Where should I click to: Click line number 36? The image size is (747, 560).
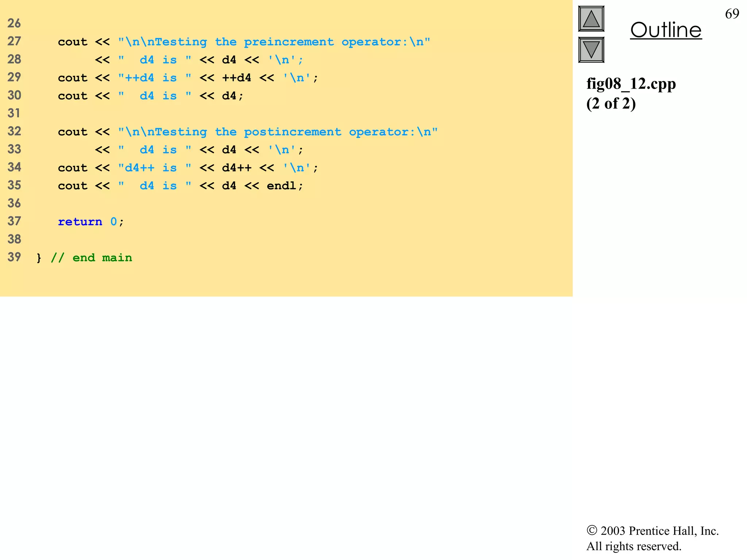click(x=14, y=203)
